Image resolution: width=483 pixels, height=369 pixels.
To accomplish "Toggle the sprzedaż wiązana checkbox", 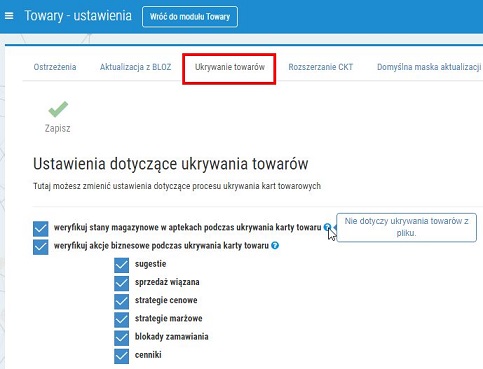I will tap(121, 283).
